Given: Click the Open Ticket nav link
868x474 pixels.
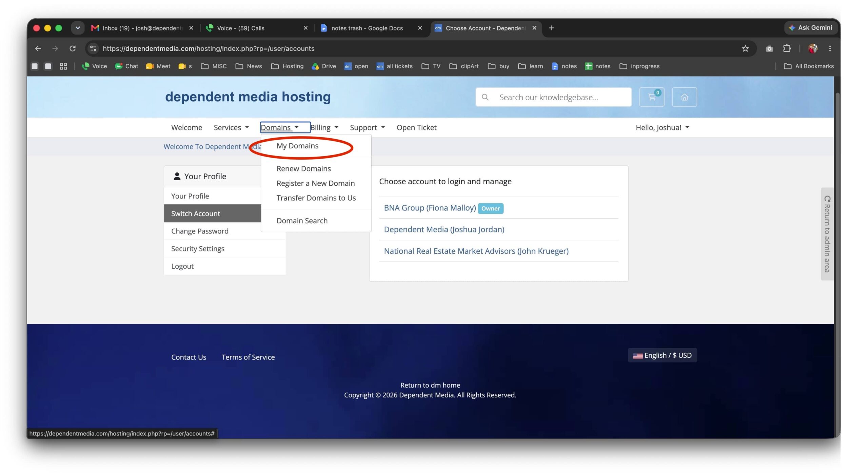Looking at the screenshot, I should coord(416,127).
